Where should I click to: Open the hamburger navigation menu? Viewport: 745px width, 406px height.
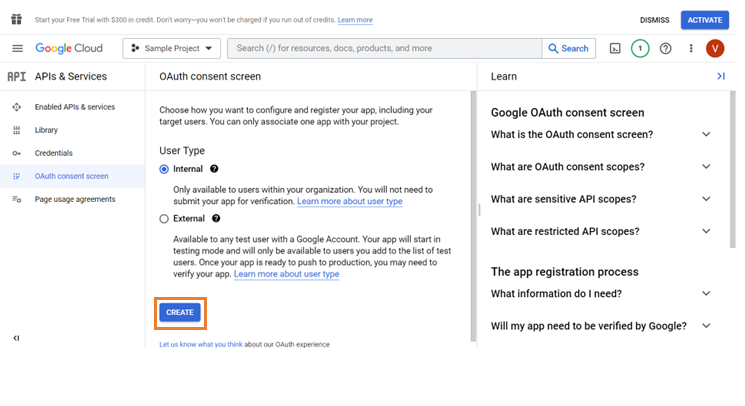17,48
